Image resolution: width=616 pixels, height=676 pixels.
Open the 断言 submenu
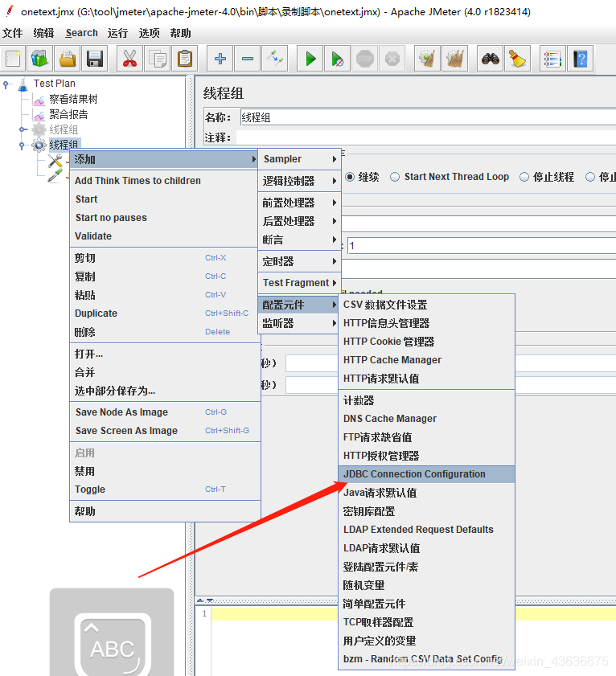pos(299,240)
